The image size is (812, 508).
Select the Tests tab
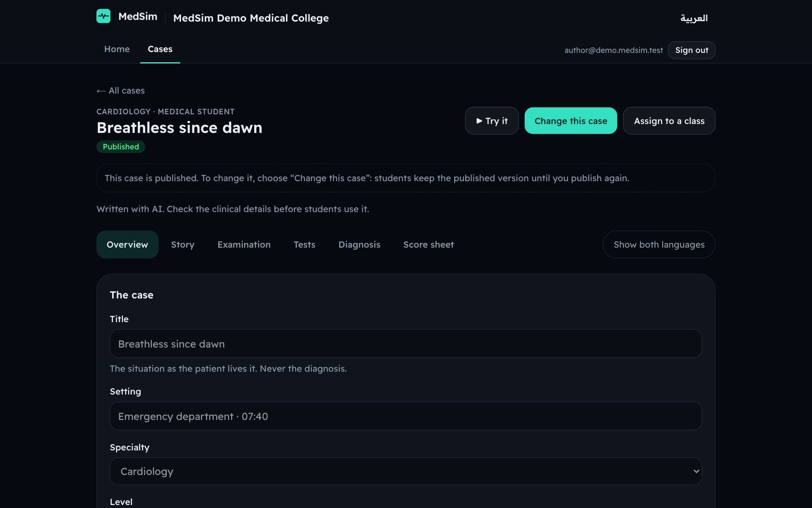[x=304, y=245]
